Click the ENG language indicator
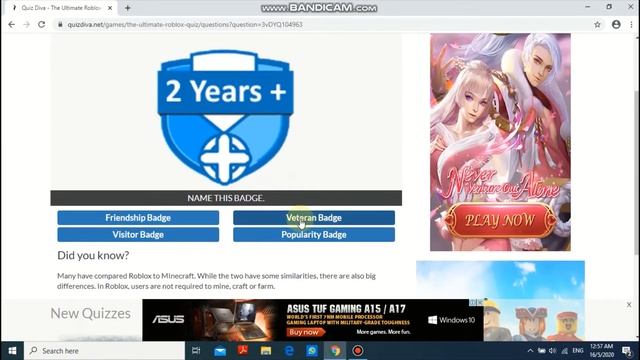The width and height of the screenshot is (640, 360). [578, 351]
